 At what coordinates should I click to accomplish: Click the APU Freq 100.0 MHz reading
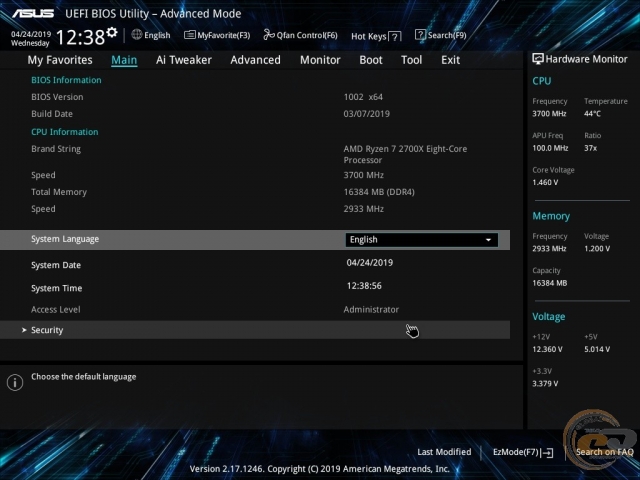point(550,148)
